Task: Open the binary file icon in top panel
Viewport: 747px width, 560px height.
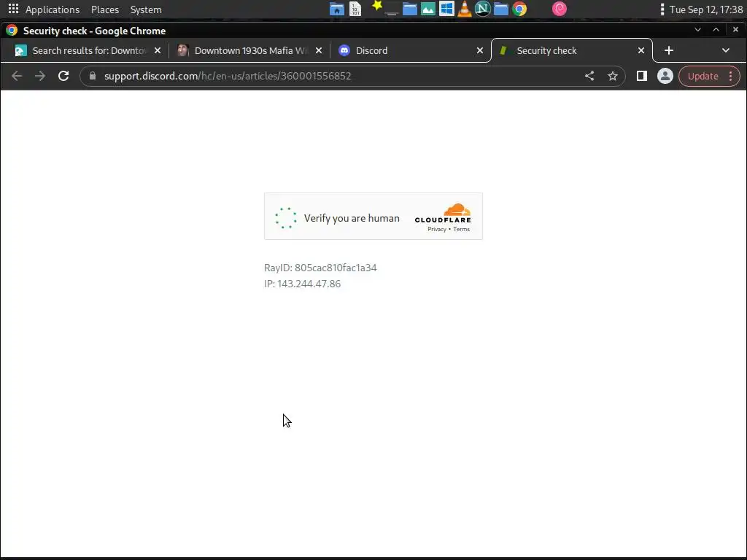Action: tap(355, 9)
